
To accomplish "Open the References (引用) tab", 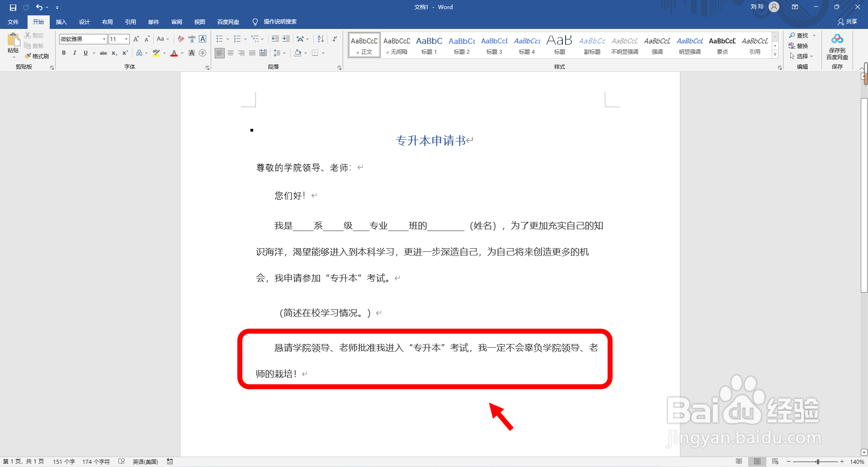I will point(130,22).
